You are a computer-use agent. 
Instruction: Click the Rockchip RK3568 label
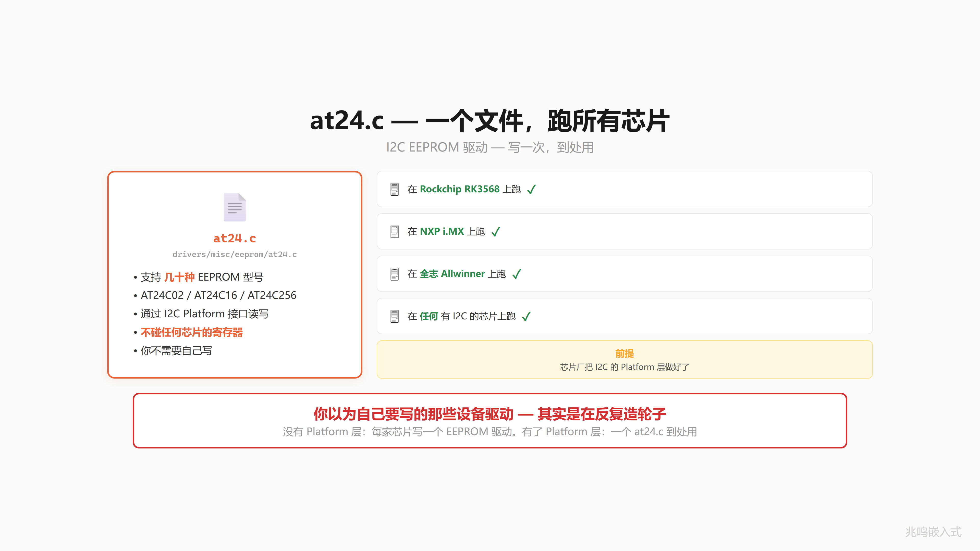pyautogui.click(x=460, y=189)
